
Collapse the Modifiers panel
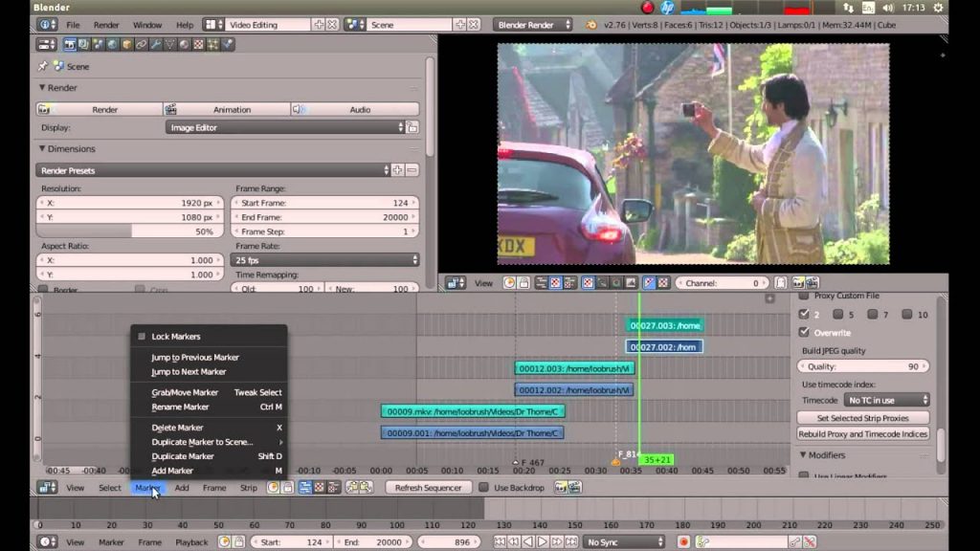[x=803, y=454]
